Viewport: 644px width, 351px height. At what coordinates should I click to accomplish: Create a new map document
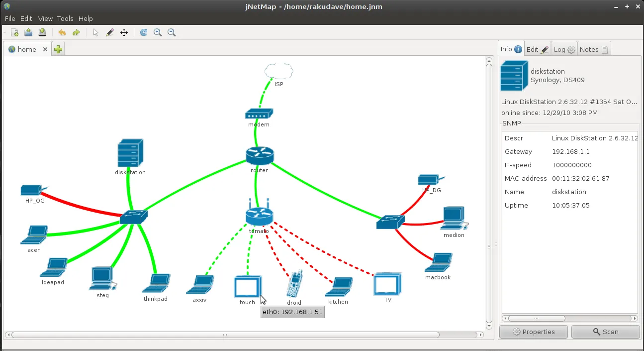[x=14, y=32]
